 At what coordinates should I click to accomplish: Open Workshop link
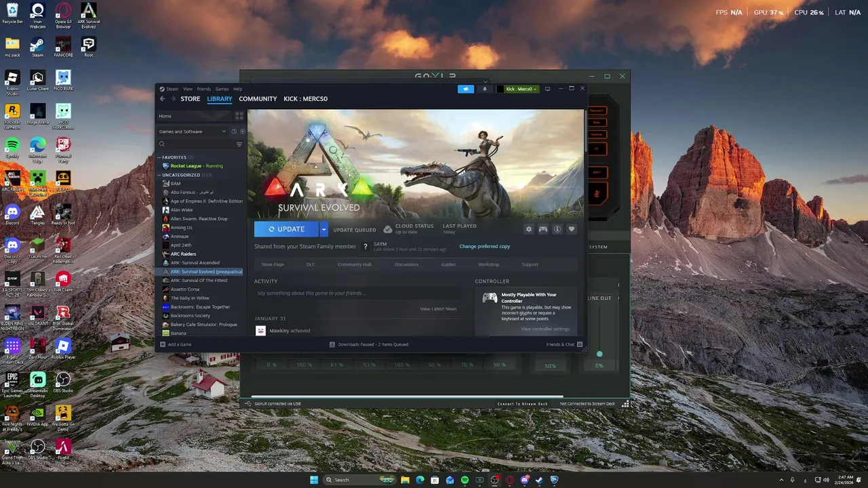click(x=488, y=264)
